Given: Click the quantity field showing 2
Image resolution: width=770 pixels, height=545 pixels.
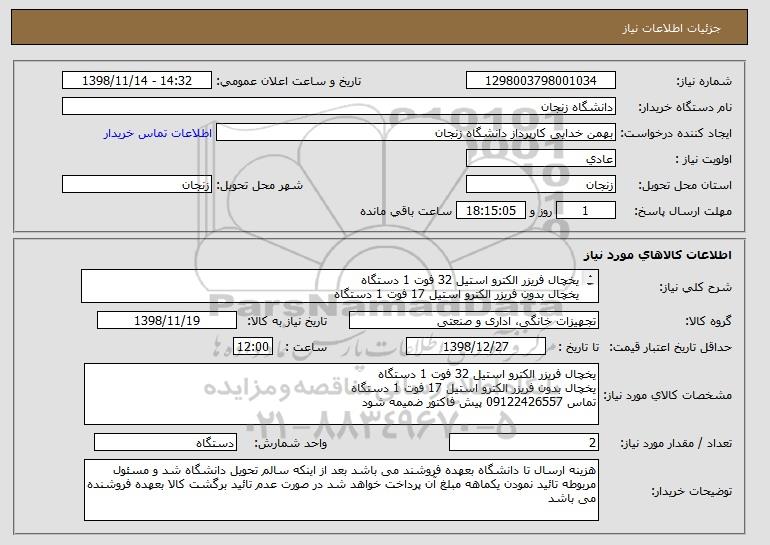Looking at the screenshot, I should coord(524,442).
